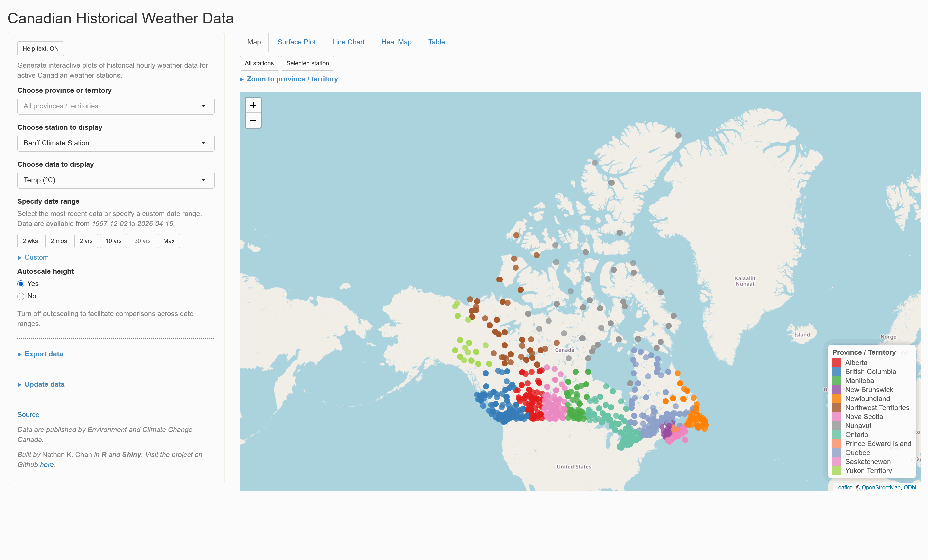Choose the 2 wks date range
Image resolution: width=928 pixels, height=560 pixels.
tap(30, 241)
